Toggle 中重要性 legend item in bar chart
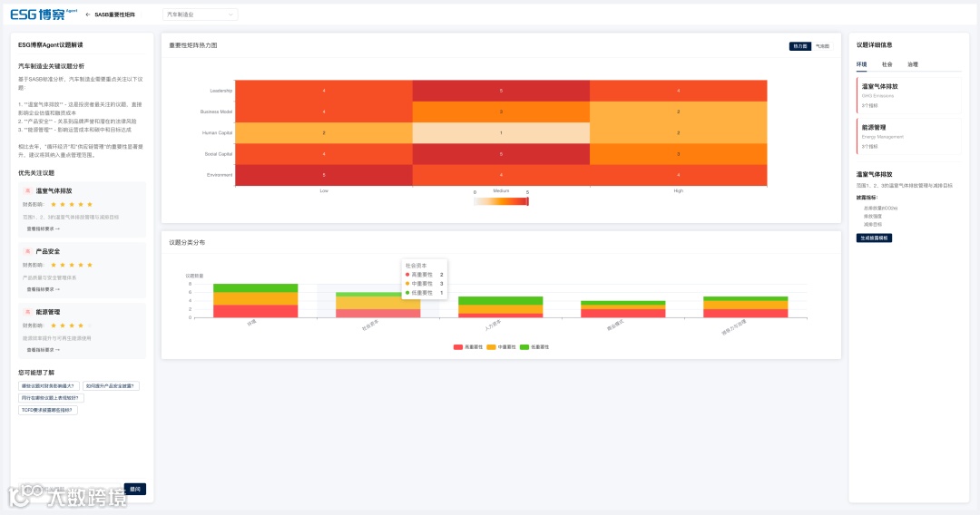This screenshot has height=515, width=980. pyautogui.click(x=501, y=347)
